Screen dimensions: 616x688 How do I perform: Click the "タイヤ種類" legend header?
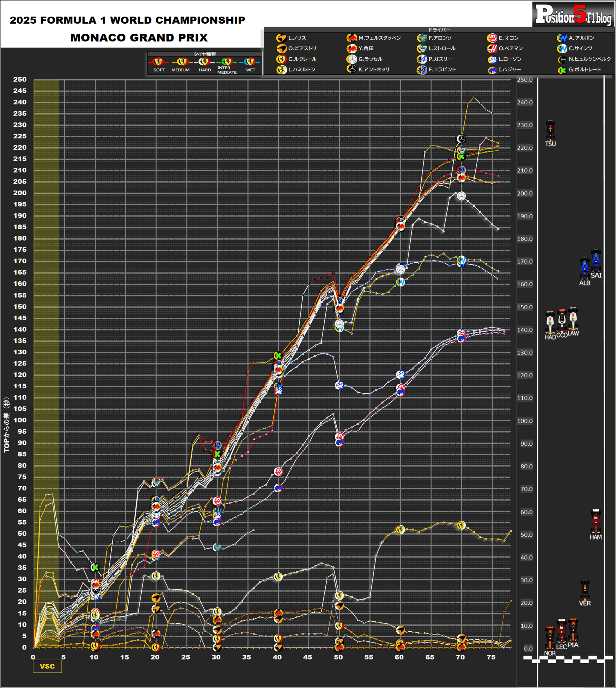click(x=205, y=54)
